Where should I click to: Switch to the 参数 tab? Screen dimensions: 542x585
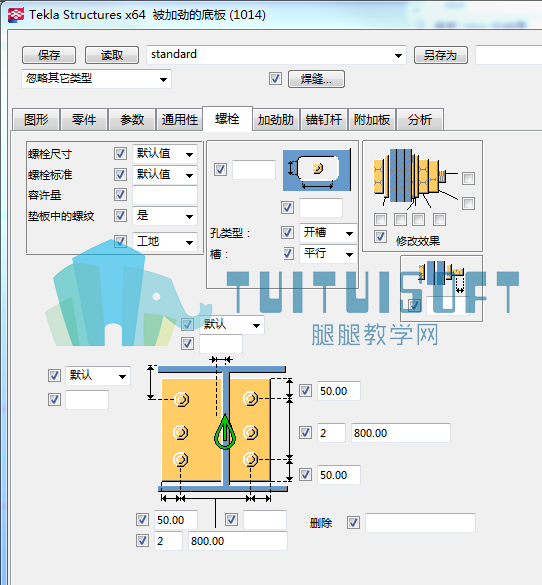(x=132, y=120)
